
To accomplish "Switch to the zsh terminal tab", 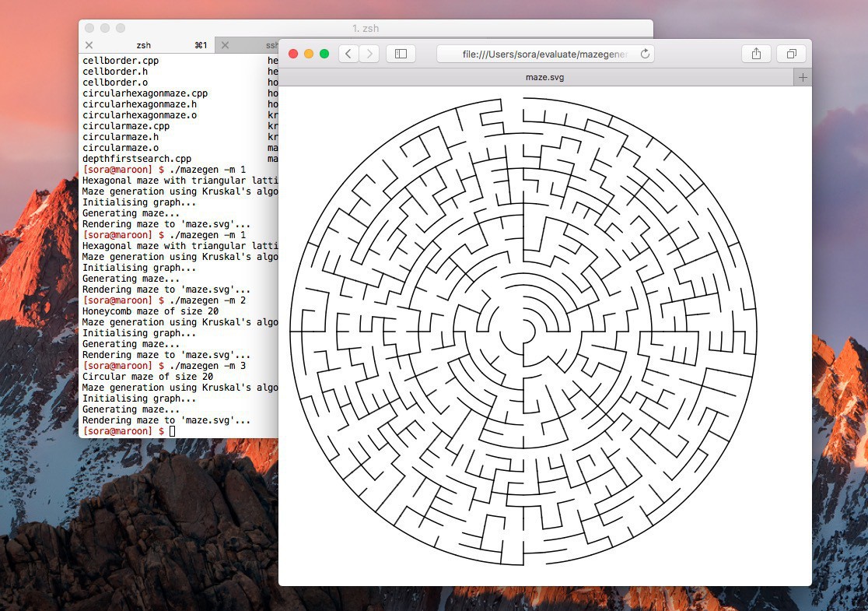I will point(144,46).
